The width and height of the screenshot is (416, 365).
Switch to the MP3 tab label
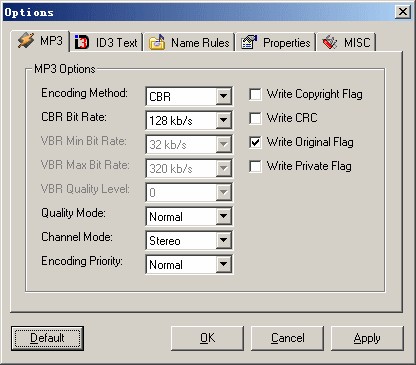[x=51, y=41]
